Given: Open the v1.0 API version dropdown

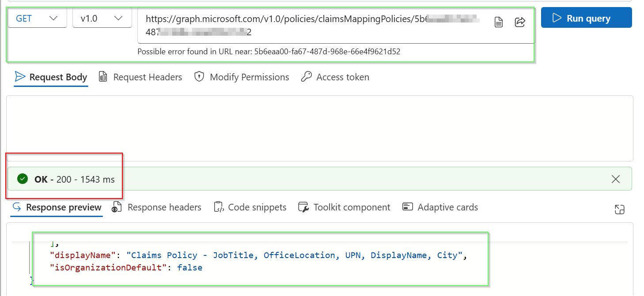Looking at the screenshot, I should click(x=102, y=18).
